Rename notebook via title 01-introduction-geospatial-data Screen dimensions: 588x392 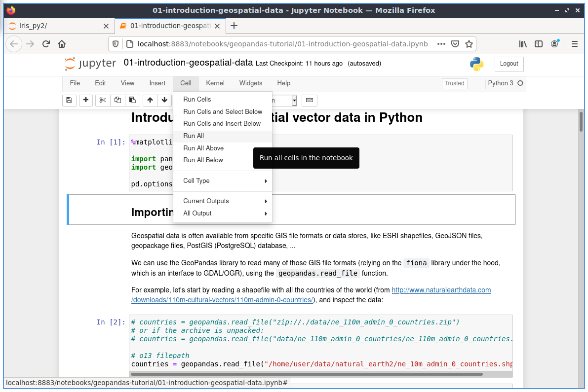coord(188,63)
